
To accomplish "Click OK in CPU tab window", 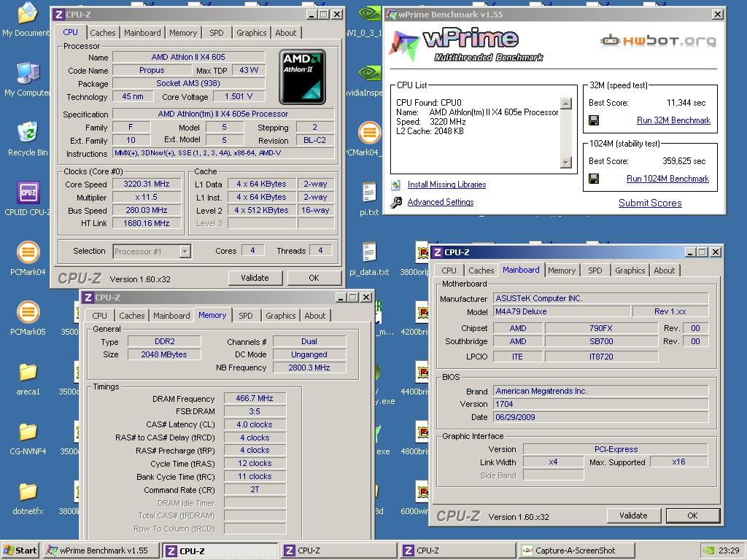I will pyautogui.click(x=314, y=278).
